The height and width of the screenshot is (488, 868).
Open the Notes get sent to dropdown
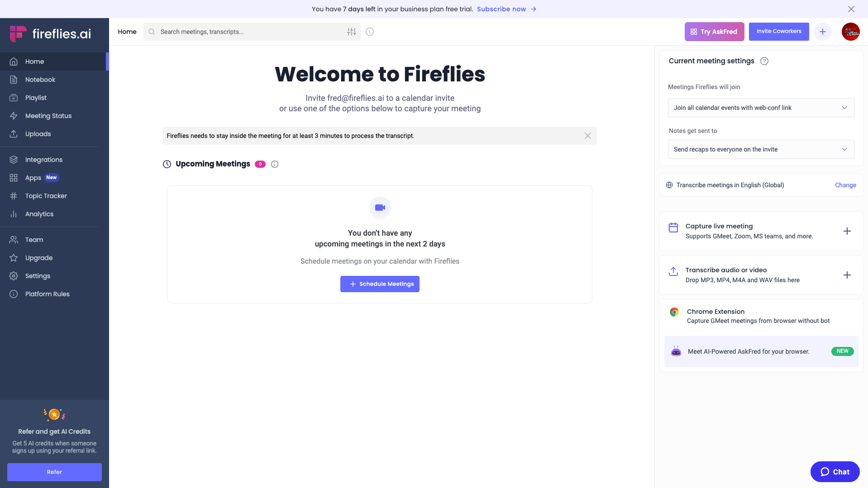point(761,149)
